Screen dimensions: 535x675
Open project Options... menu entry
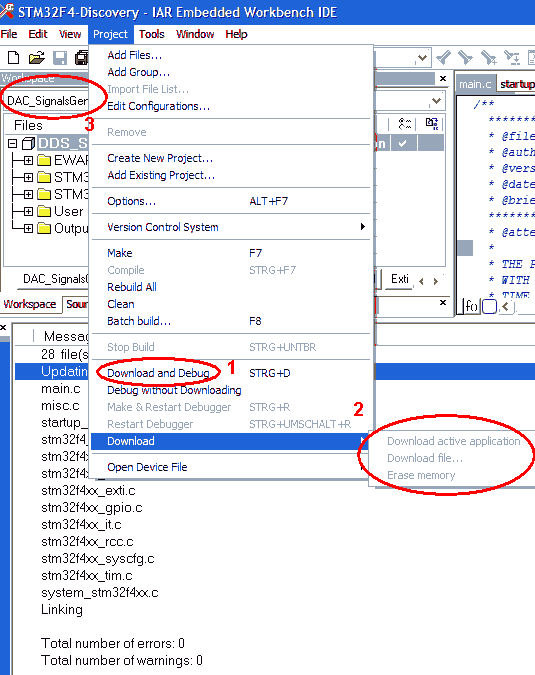tap(231, 201)
